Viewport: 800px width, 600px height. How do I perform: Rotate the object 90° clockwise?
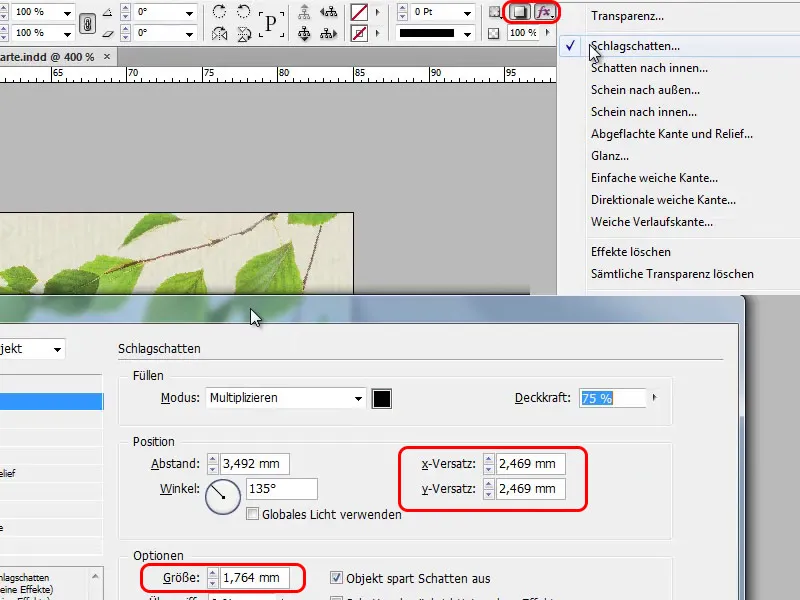click(x=219, y=11)
